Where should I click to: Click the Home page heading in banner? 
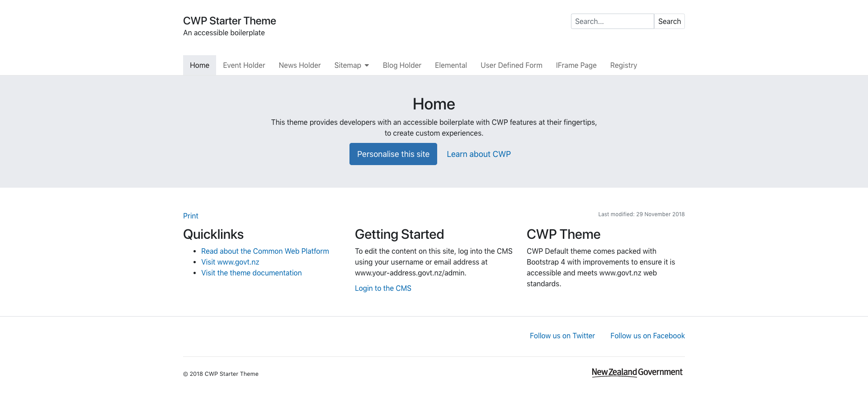pos(434,104)
